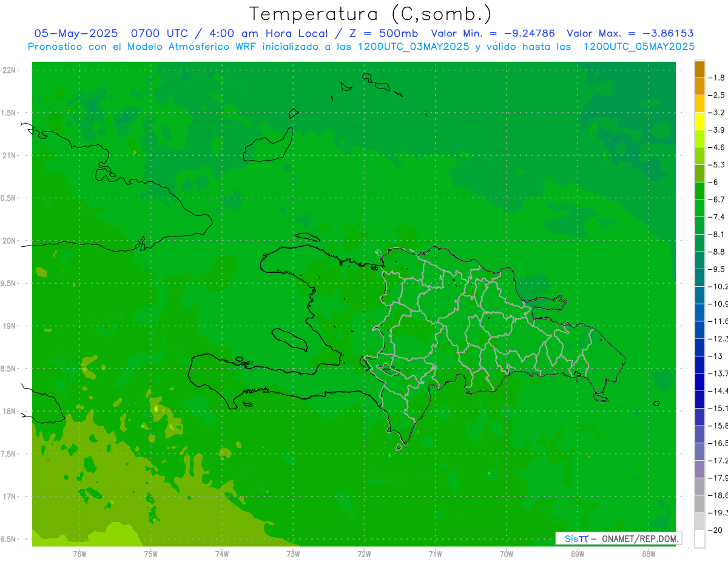Pick the white swatch below -20

[x=699, y=539]
